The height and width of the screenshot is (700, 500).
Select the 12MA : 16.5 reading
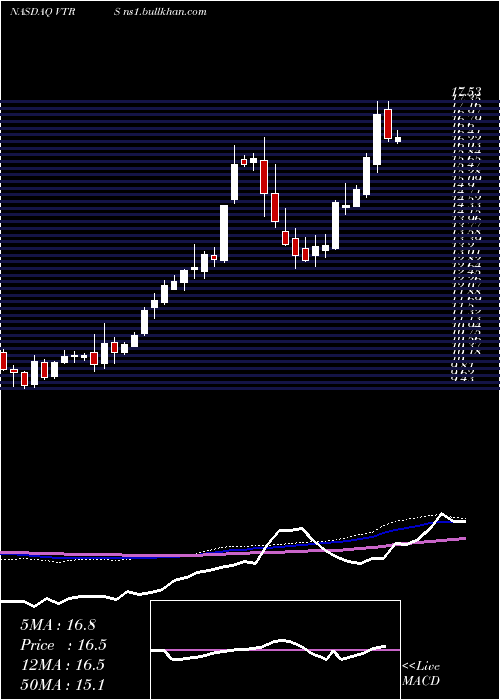(x=62, y=665)
